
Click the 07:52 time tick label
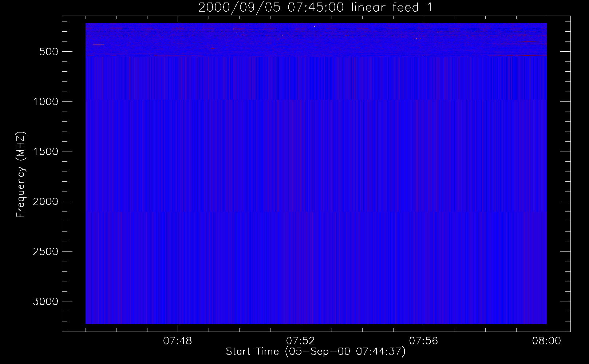[301, 341]
